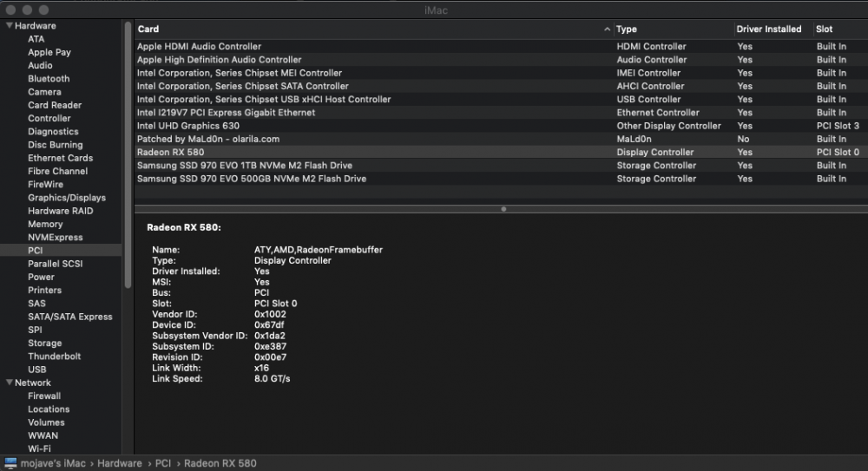Open Diagnostics in the sidebar
The width and height of the screenshot is (868, 471).
[53, 132]
